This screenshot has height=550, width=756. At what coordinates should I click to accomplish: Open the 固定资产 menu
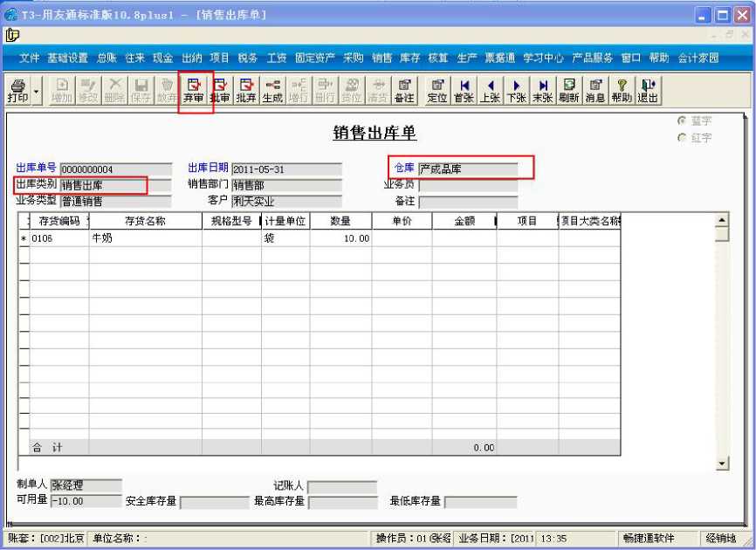[315, 58]
